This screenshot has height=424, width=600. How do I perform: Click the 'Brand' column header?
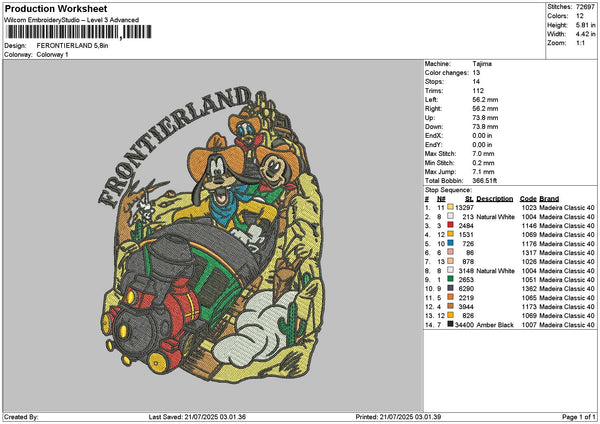pyautogui.click(x=549, y=199)
